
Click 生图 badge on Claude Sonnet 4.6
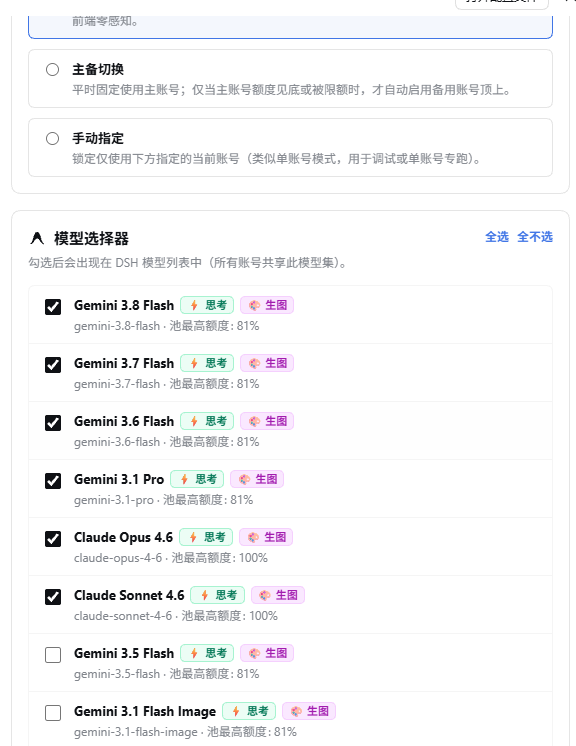click(278, 595)
